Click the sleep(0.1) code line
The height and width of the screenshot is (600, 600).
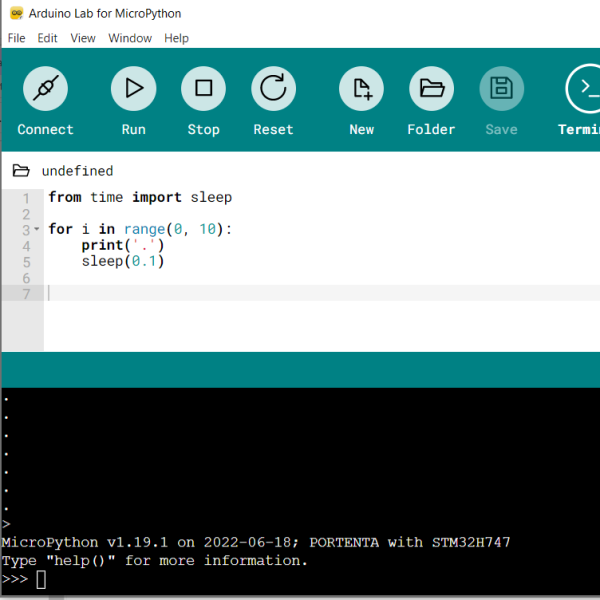coord(122,262)
